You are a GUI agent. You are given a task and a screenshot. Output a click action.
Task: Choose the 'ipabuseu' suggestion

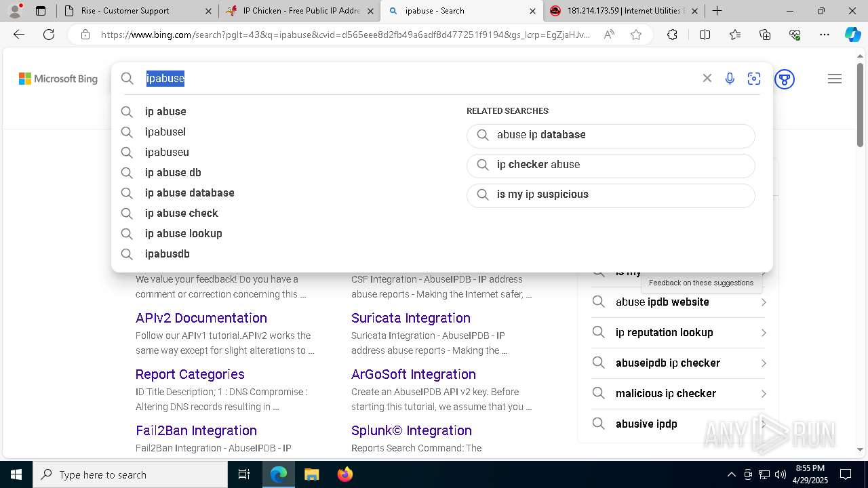(167, 152)
